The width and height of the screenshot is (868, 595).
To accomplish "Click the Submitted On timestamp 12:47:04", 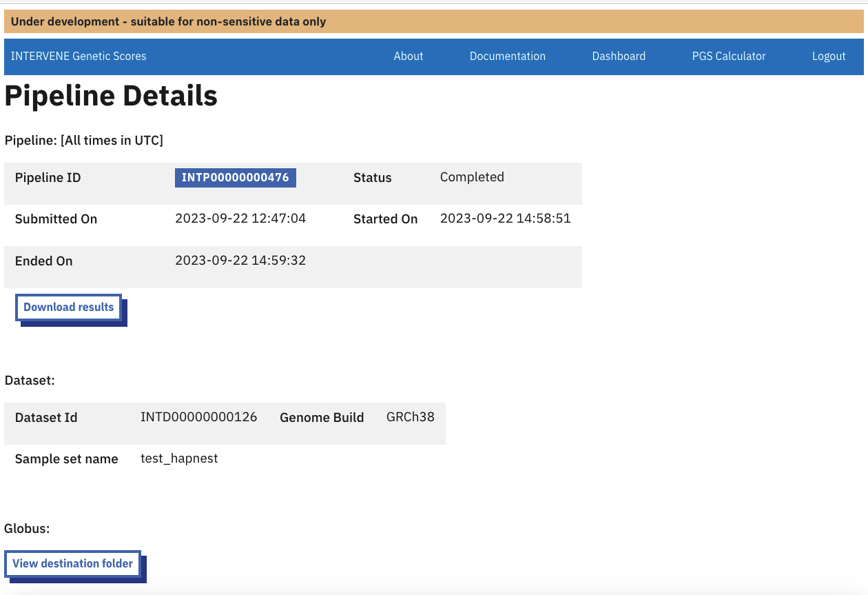I will [240, 219].
